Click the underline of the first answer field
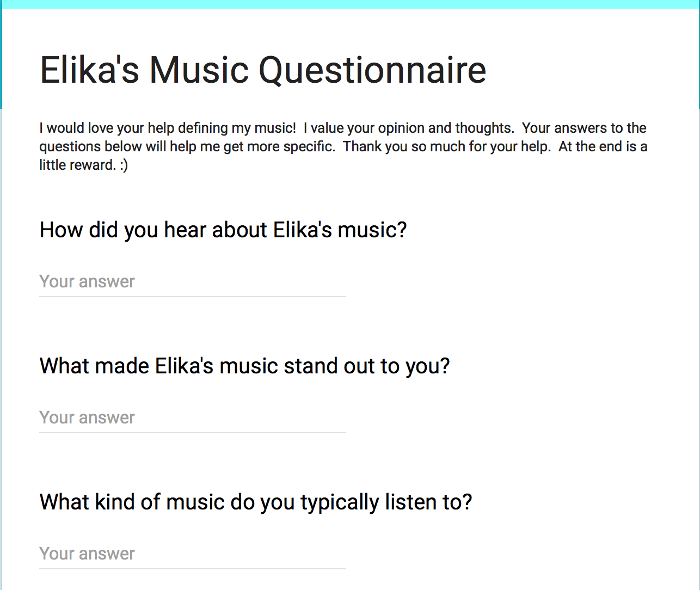700x590 pixels. 192,297
